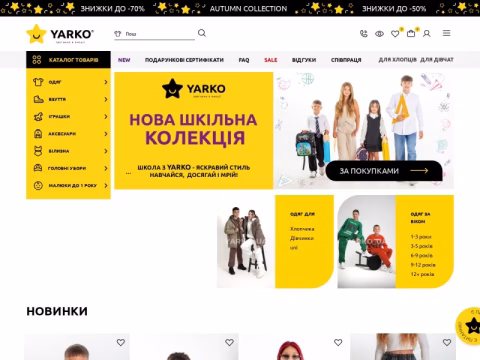Image resolution: width=480 pixels, height=360 pixels.
Task: Open the SALE menu item
Action: (x=271, y=60)
